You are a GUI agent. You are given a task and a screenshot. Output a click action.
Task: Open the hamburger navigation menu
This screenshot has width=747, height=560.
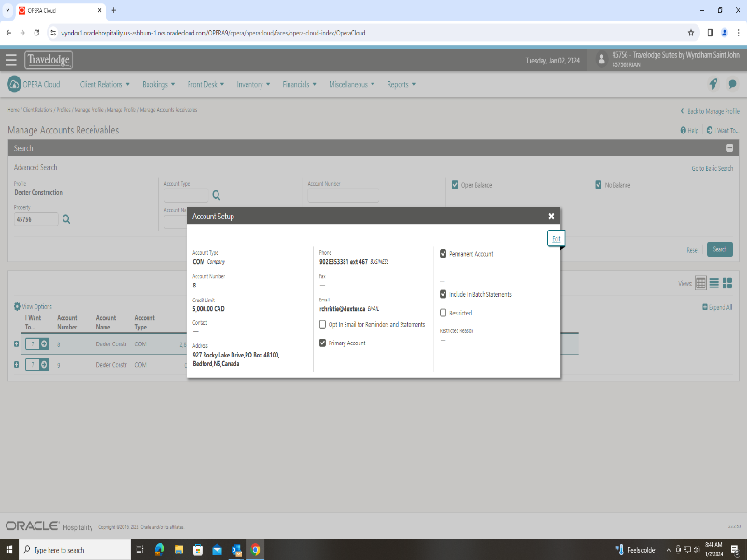pyautogui.click(x=11, y=61)
